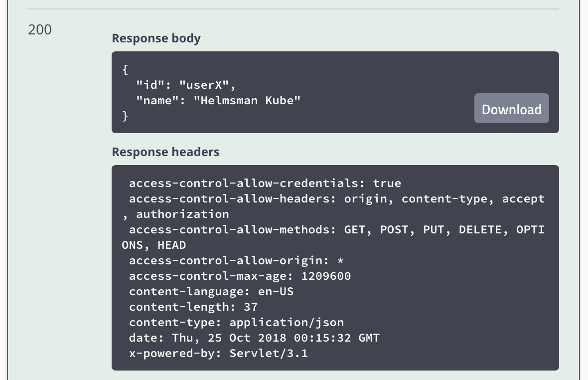Click the opening brace in response body
The image size is (588, 380).
[125, 69]
